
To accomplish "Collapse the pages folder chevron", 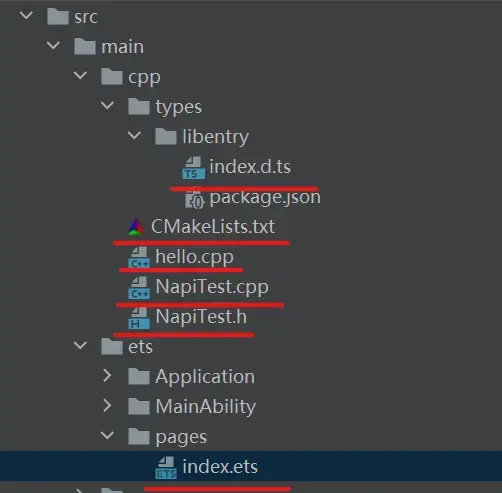I will (107, 435).
